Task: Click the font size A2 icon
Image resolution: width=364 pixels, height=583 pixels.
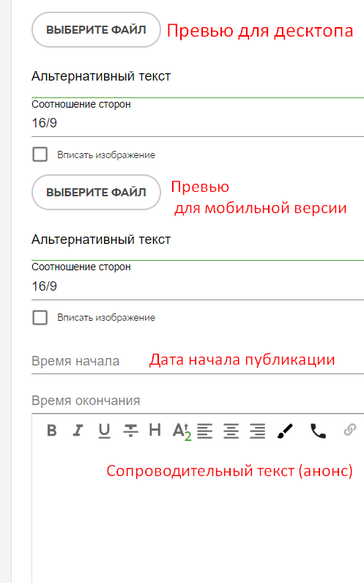Action: click(x=182, y=431)
